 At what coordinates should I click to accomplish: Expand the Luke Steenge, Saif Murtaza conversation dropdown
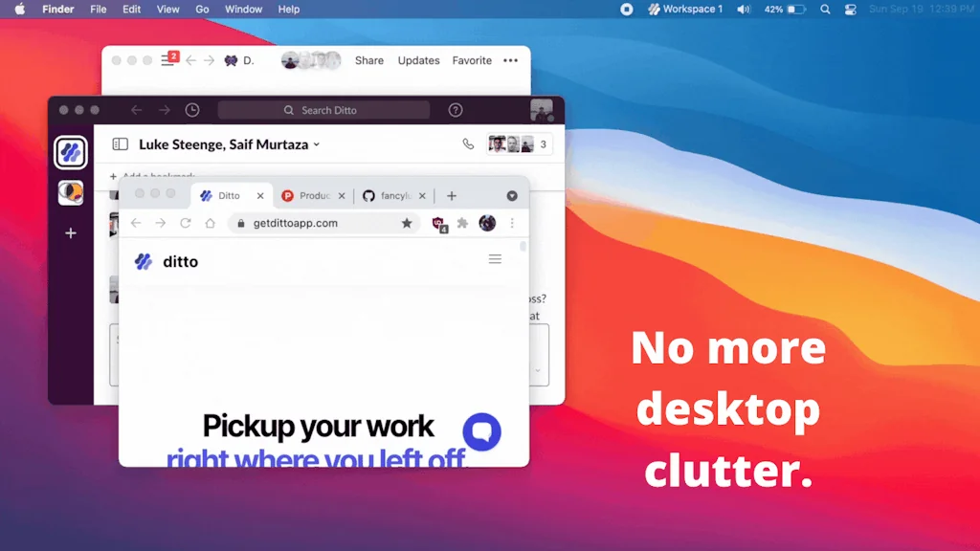317,145
